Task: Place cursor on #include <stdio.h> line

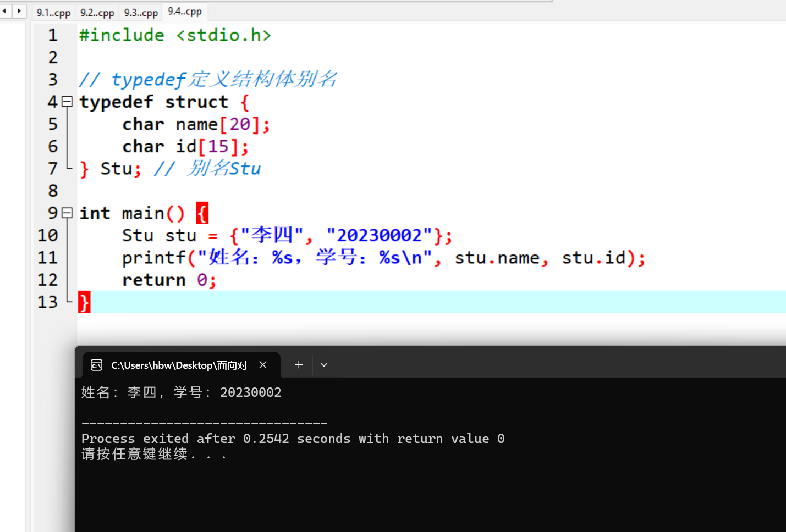Action: pos(175,35)
